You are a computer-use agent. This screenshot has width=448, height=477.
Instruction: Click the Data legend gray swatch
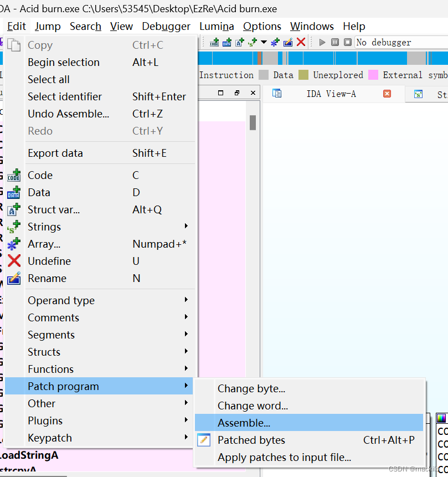(264, 75)
